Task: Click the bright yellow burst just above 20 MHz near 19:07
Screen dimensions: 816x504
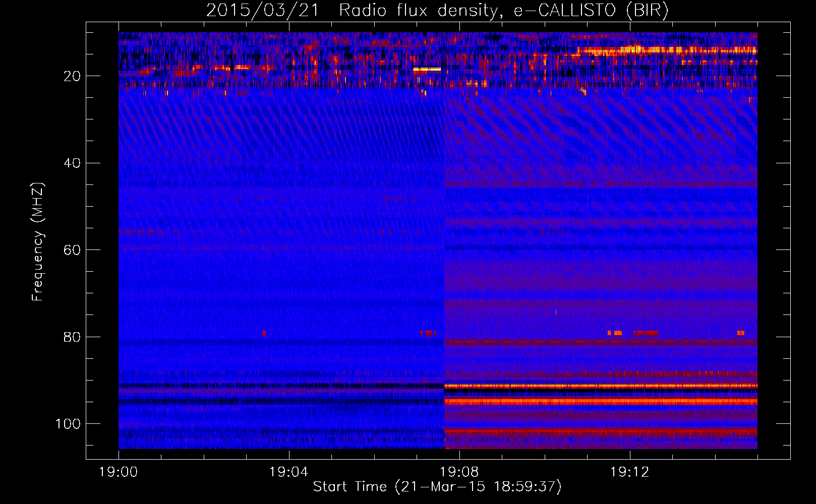Action: (x=427, y=70)
